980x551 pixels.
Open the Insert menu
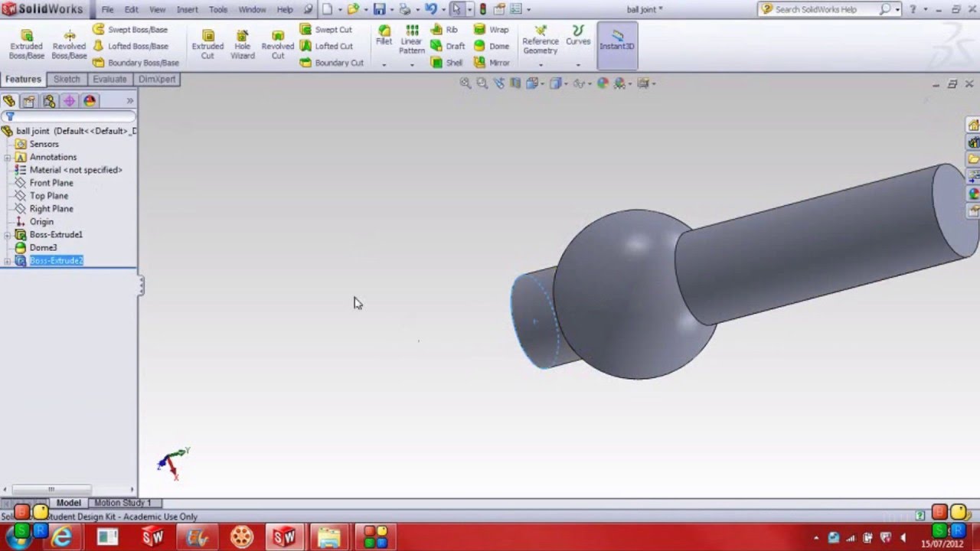click(x=188, y=9)
